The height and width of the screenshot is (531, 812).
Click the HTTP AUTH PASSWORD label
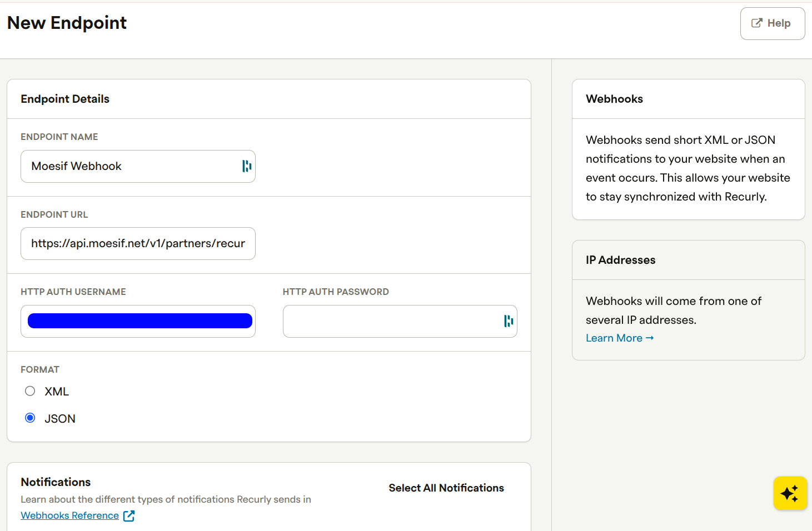point(336,292)
